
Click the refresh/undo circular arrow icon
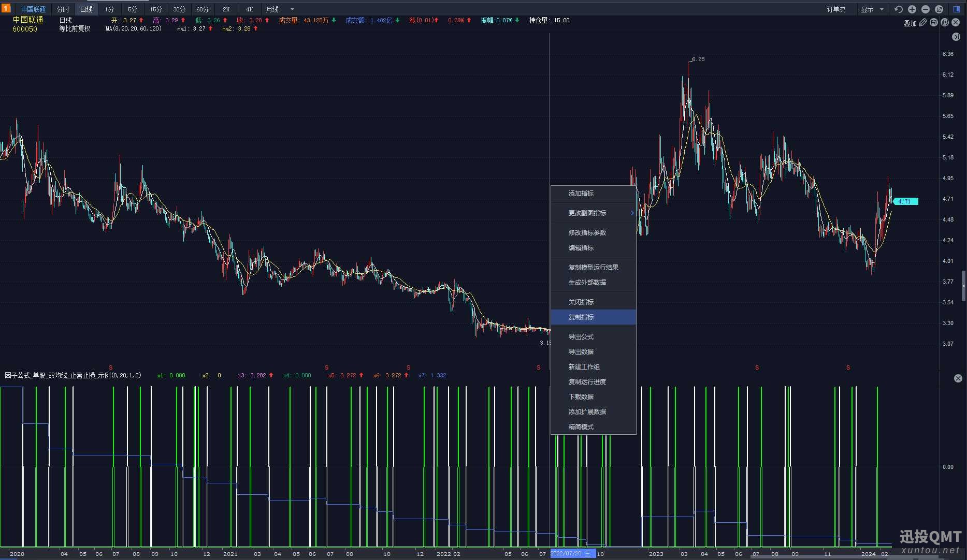pyautogui.click(x=899, y=9)
